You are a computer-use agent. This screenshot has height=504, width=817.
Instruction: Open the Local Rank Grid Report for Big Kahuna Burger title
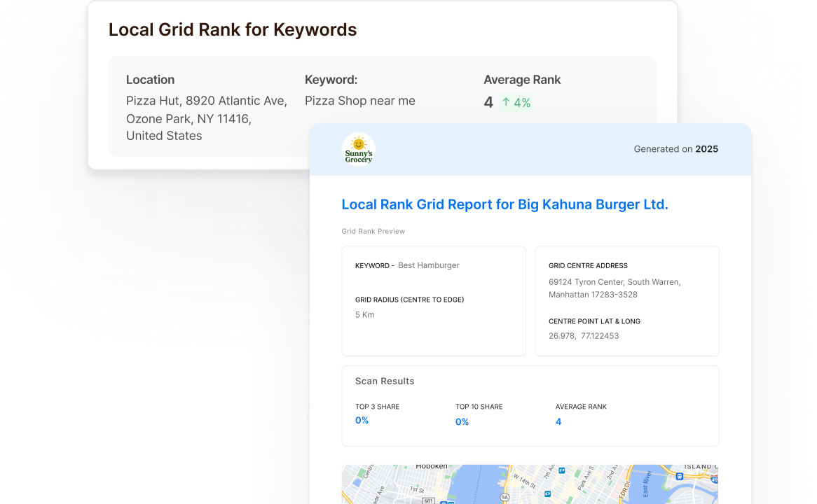pyautogui.click(x=504, y=204)
